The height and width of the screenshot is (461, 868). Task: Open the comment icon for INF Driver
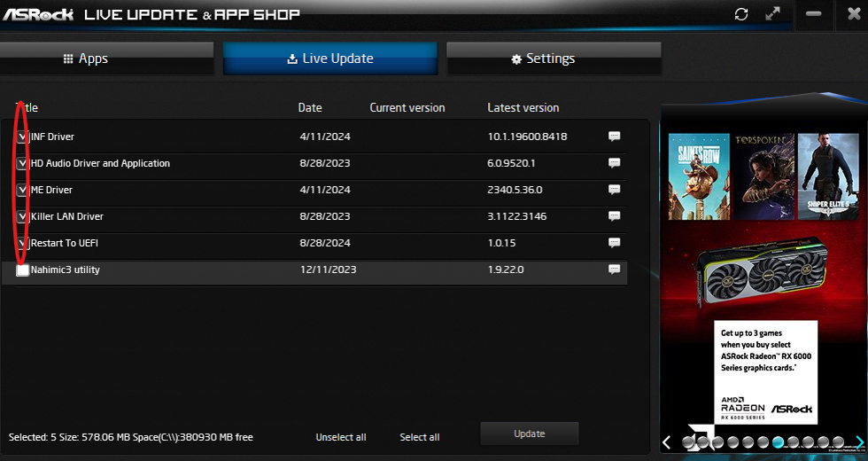pos(614,137)
